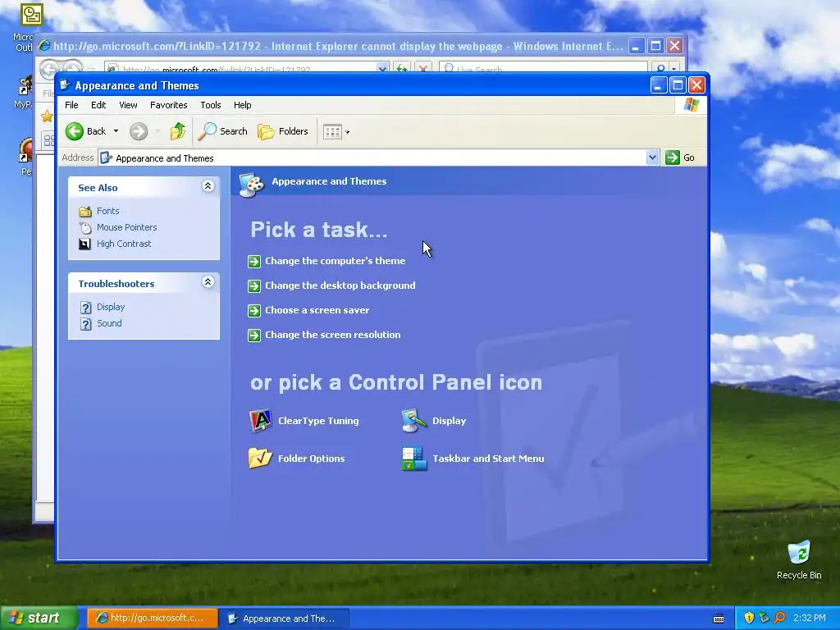Image resolution: width=840 pixels, height=630 pixels.
Task: Open the Sound troubleshooter link
Action: click(109, 323)
